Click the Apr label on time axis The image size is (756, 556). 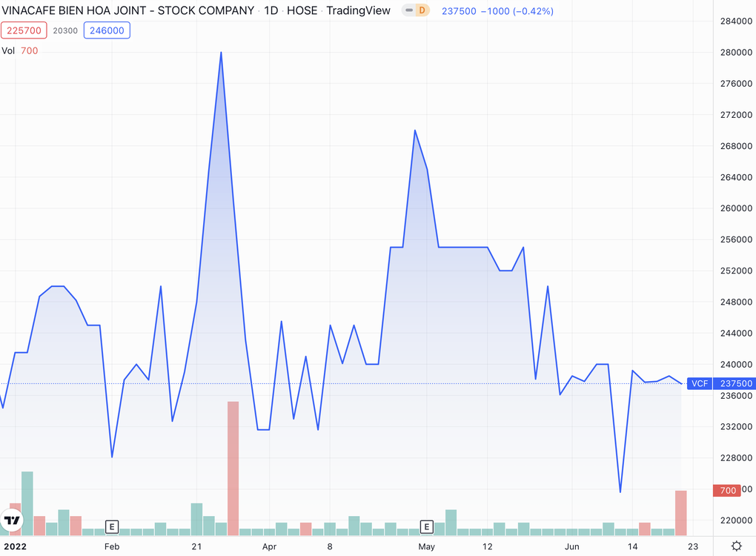pos(270,546)
